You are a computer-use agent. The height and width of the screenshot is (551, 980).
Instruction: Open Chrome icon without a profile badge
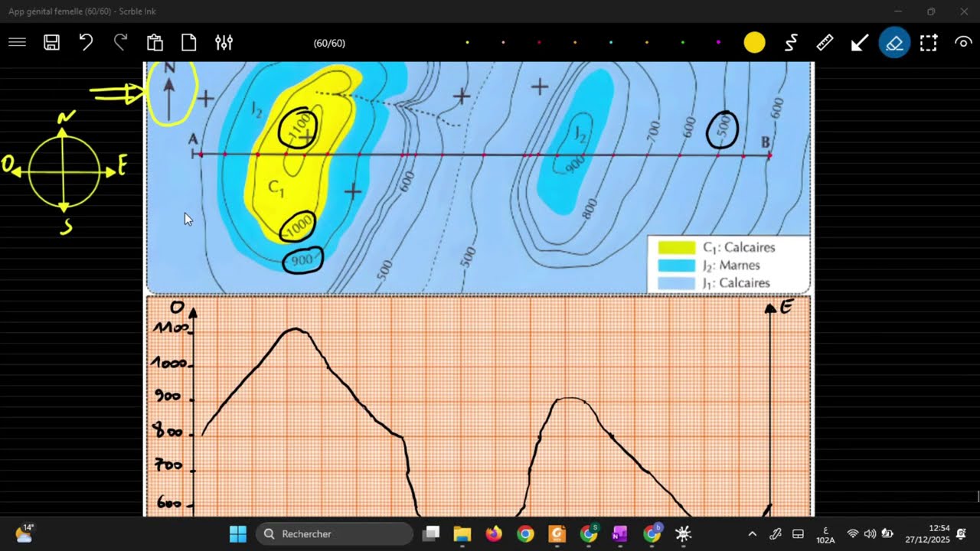point(525,533)
